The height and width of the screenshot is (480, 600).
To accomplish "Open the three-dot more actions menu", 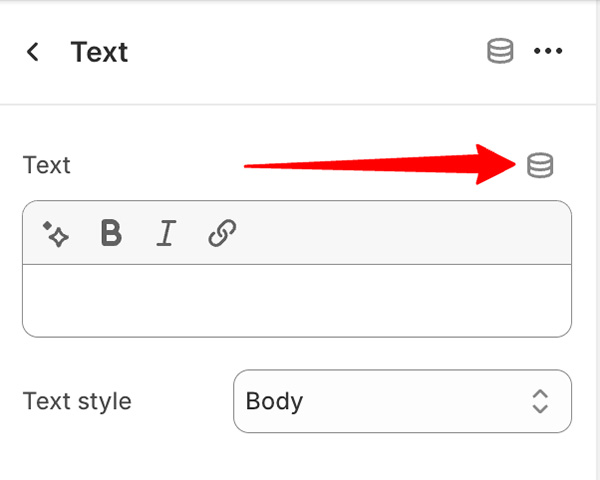I will coord(548,51).
